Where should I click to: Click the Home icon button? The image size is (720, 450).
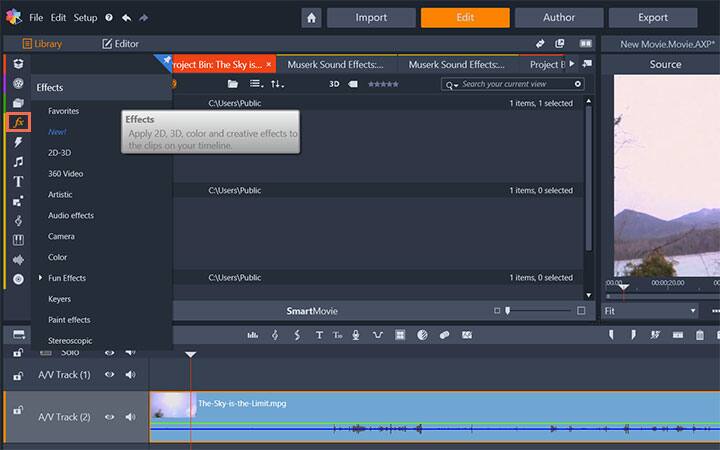pos(312,18)
